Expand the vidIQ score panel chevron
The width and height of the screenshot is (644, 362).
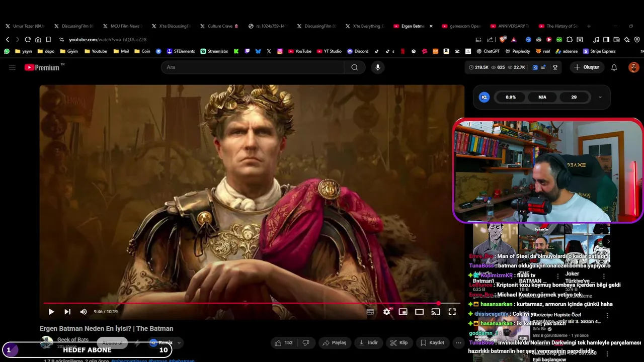pos(600,97)
